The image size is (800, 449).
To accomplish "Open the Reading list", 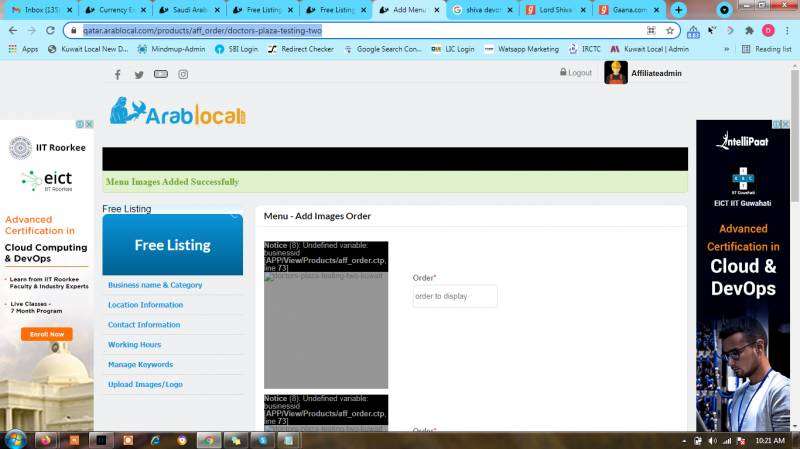I will coord(766,49).
